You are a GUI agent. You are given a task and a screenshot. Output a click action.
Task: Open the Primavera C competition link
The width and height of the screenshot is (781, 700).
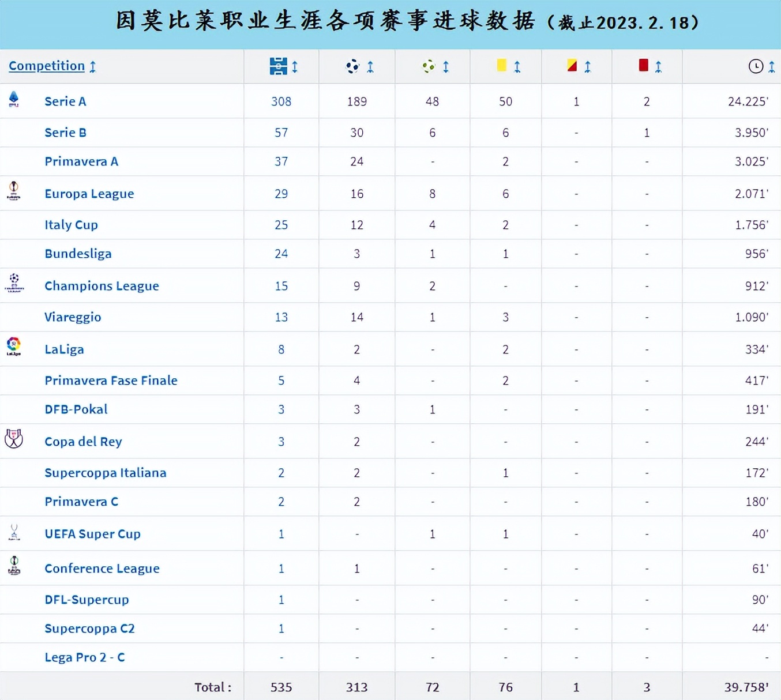81,502
